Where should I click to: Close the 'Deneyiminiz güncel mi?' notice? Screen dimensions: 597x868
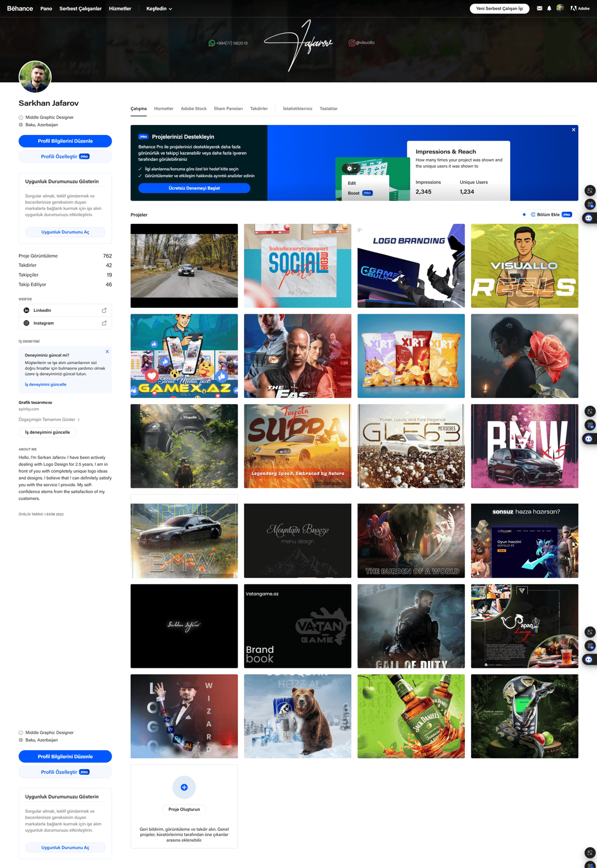(x=107, y=352)
